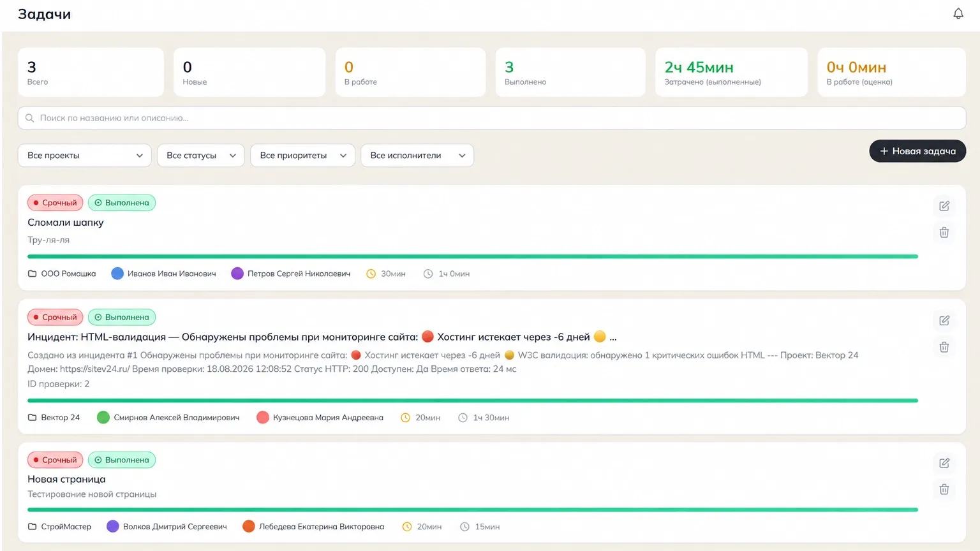980x551 pixels.
Task: Click the "ООО Ромашка" project label
Action: (x=68, y=274)
